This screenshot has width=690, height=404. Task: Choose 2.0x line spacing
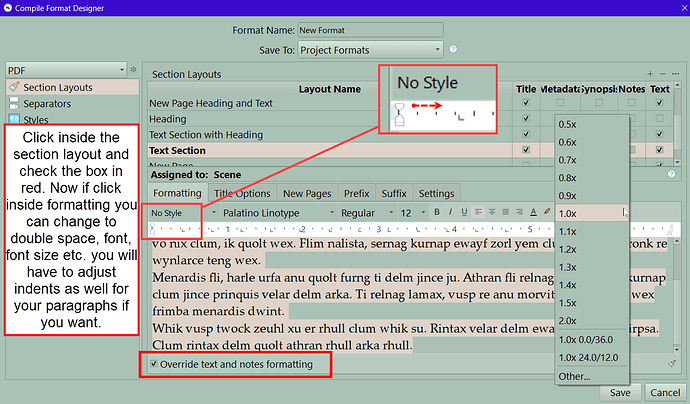pos(592,321)
